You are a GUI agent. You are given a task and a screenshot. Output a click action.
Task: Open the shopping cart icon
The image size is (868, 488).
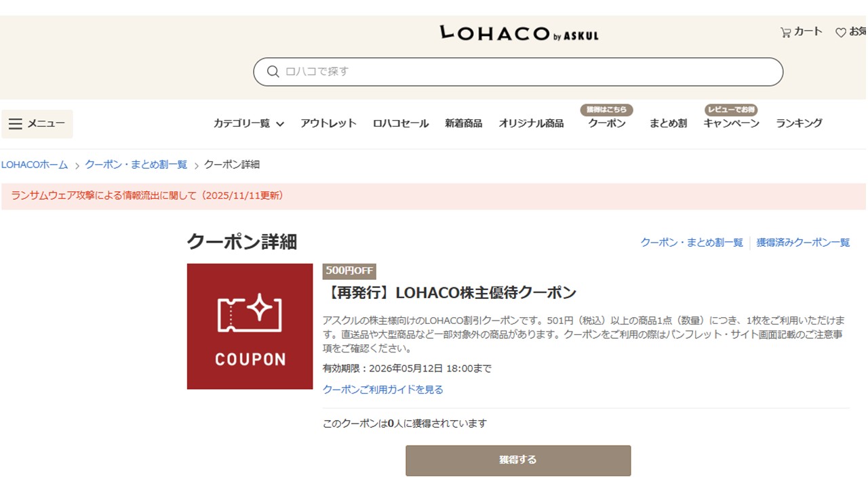tap(786, 32)
